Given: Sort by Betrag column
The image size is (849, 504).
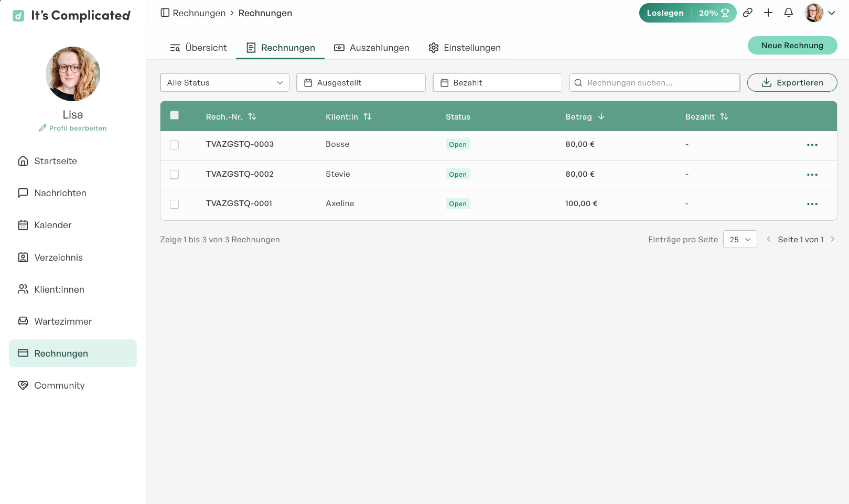Looking at the screenshot, I should (x=585, y=117).
